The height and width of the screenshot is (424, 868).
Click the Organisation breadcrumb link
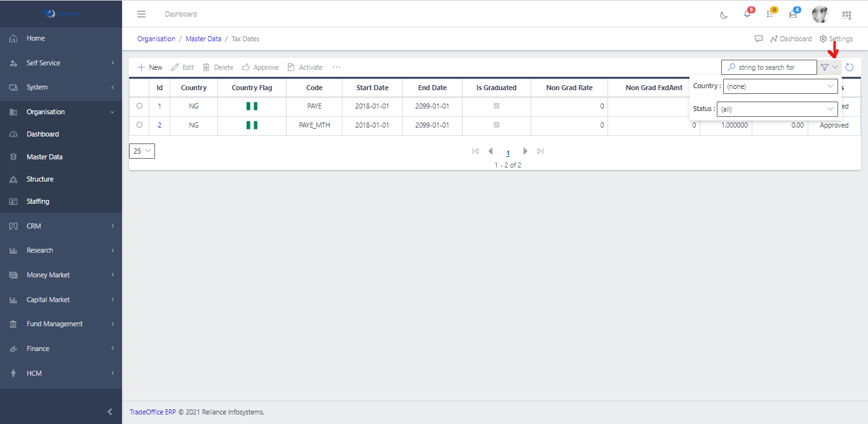click(156, 39)
